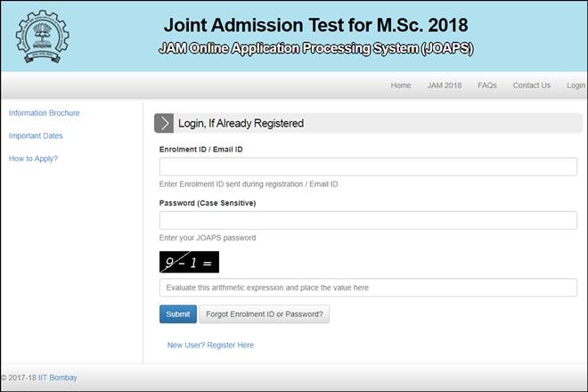Screen dimensions: 588x392
Task: Focus the Enrolment ID / Email ID field
Action: click(x=368, y=167)
